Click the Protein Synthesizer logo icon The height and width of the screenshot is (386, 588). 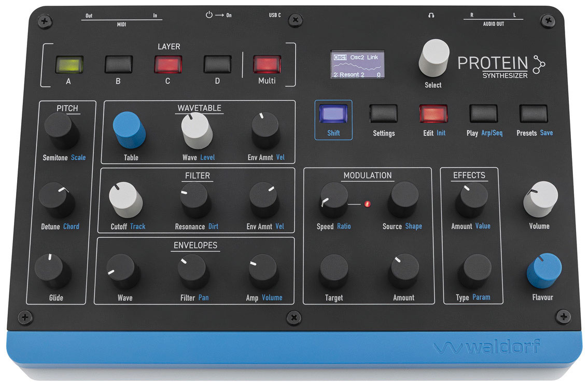pyautogui.click(x=539, y=65)
